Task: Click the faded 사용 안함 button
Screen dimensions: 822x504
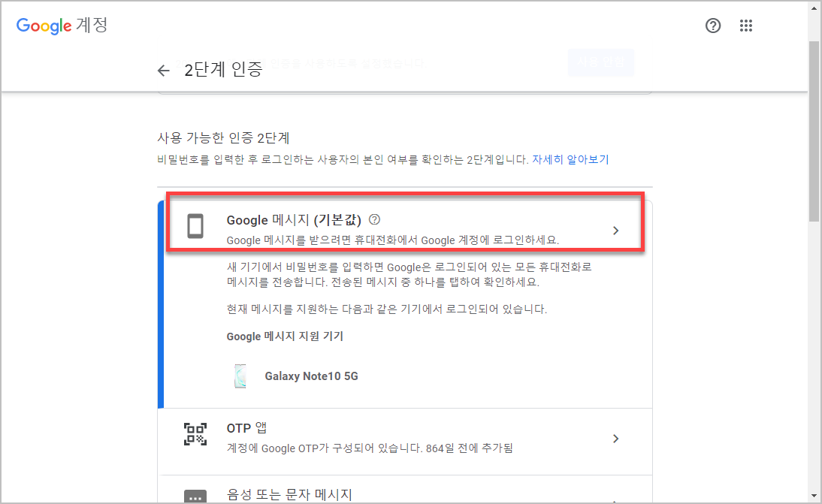Action: pos(601,63)
